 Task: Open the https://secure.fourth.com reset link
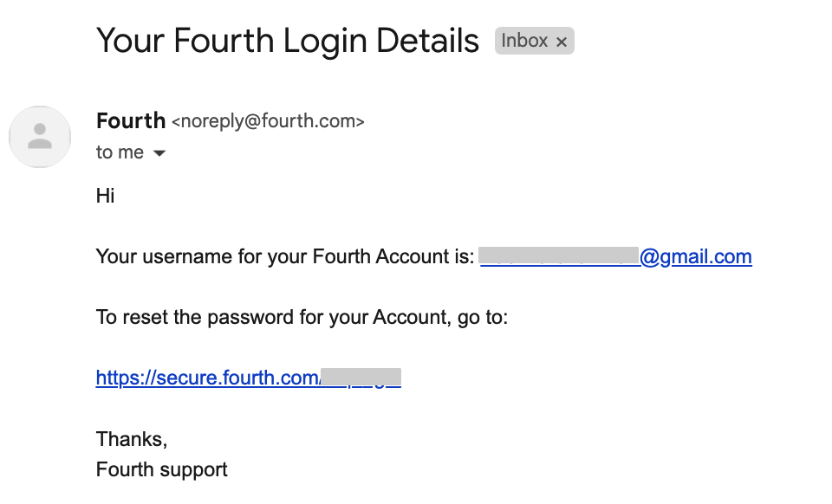point(249,378)
